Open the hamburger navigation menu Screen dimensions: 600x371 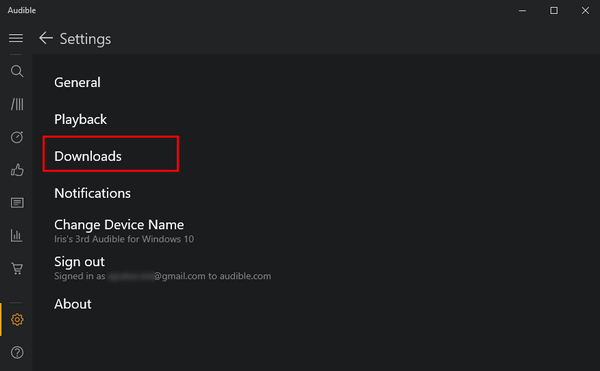[16, 38]
